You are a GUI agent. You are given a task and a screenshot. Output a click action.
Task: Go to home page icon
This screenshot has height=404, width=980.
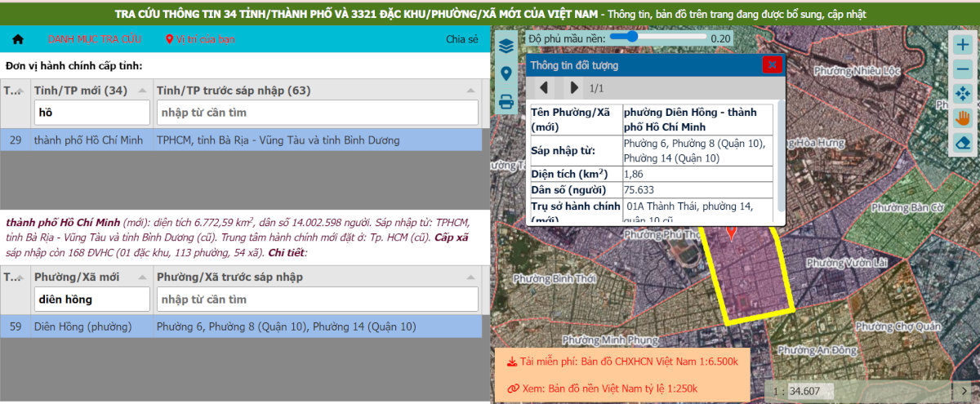[x=18, y=39]
